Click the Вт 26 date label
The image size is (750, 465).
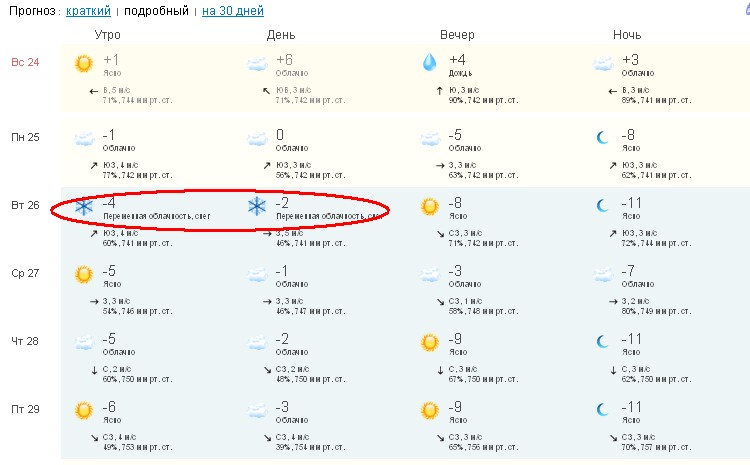(25, 205)
